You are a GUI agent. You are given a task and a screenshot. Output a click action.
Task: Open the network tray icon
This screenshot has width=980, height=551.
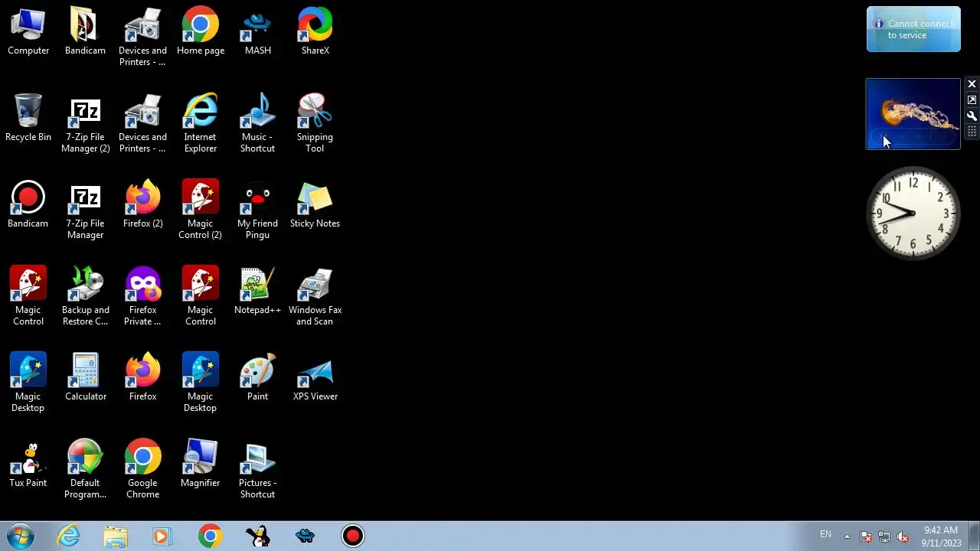(x=884, y=536)
